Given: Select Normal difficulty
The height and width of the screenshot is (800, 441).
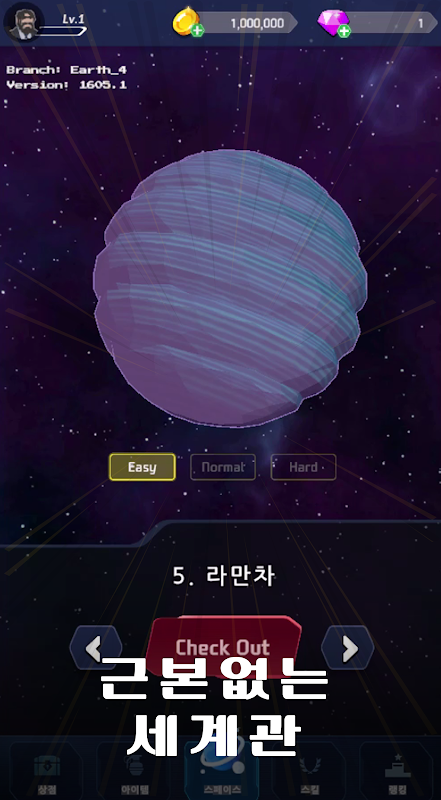Looking at the screenshot, I should [223, 467].
